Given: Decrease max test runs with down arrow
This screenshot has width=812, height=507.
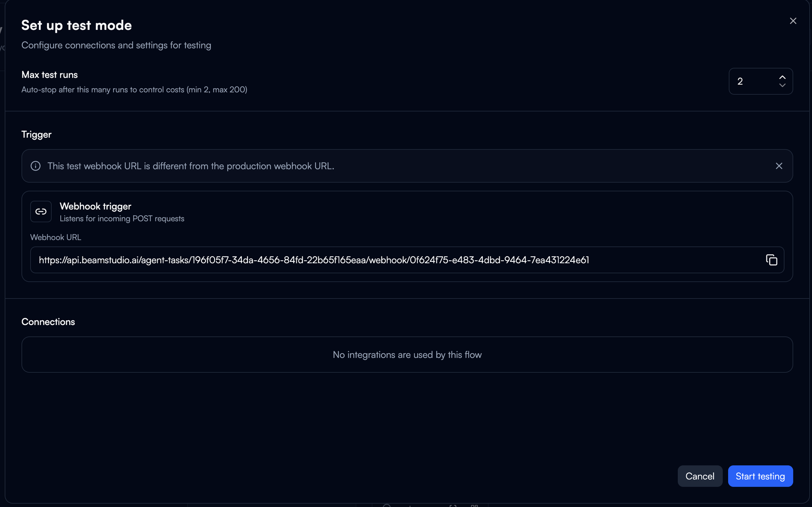Looking at the screenshot, I should pyautogui.click(x=782, y=86).
